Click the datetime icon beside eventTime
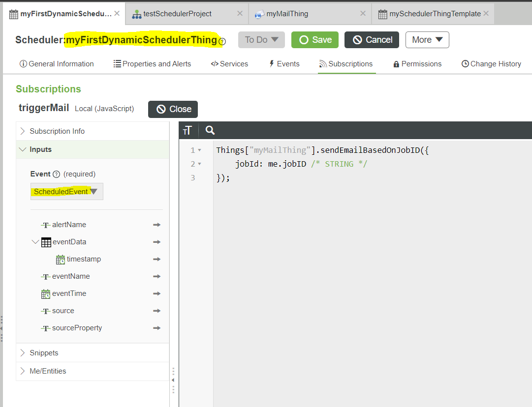This screenshot has width=532, height=407. tap(47, 293)
